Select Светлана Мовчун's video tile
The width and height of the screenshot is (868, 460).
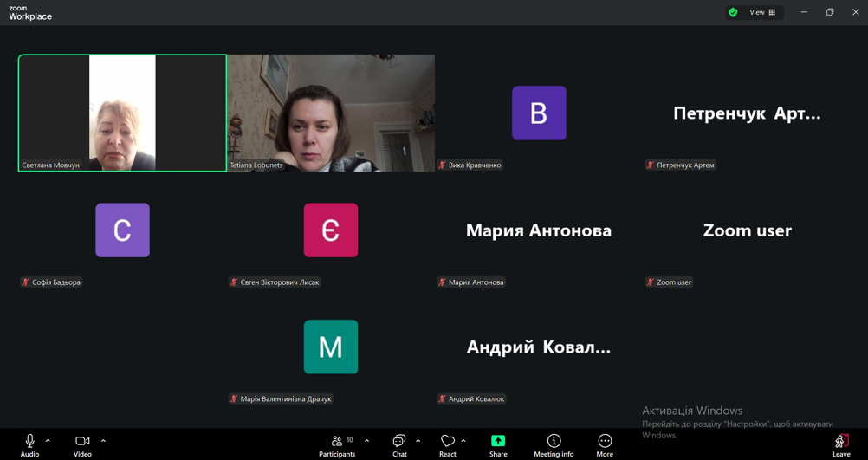tap(122, 113)
